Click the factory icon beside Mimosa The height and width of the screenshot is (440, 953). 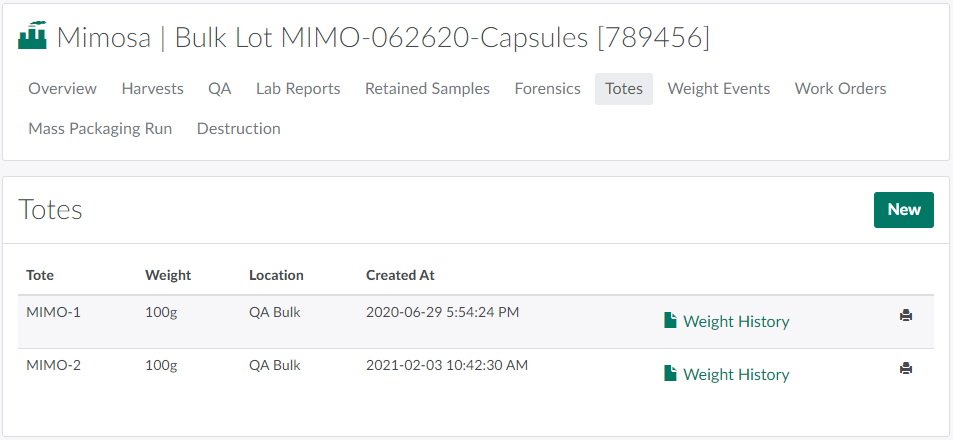pyautogui.click(x=33, y=37)
